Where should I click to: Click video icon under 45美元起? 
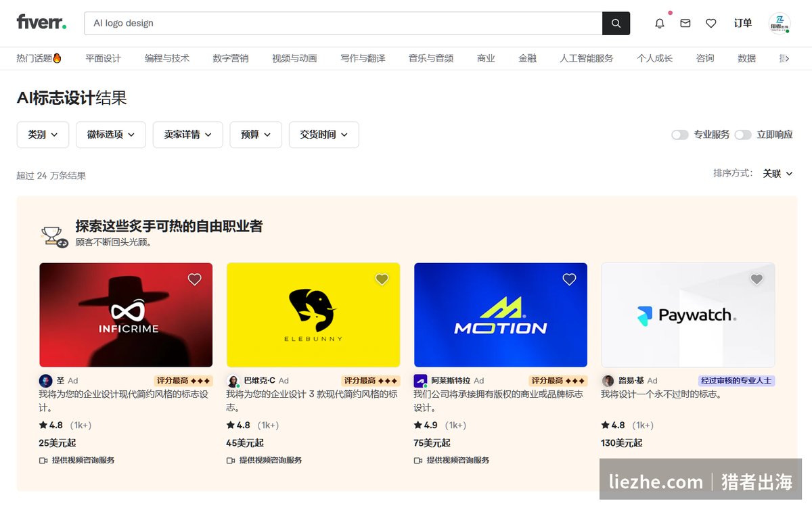click(231, 460)
